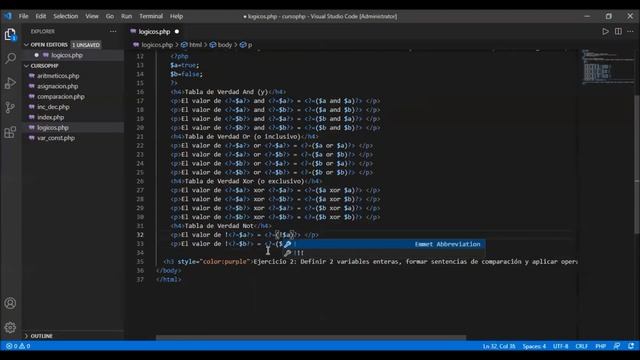Click the notifications bell in status bar
The image size is (640, 360).
pos(631,346)
